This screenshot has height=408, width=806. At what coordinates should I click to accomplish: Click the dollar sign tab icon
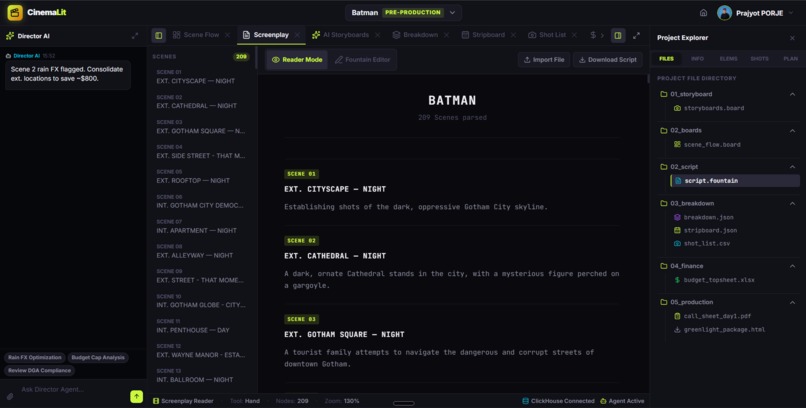593,35
